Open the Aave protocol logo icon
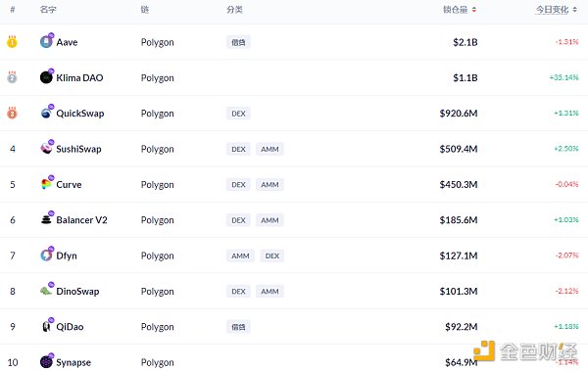Viewport: 588px width, 372px height. [x=46, y=41]
